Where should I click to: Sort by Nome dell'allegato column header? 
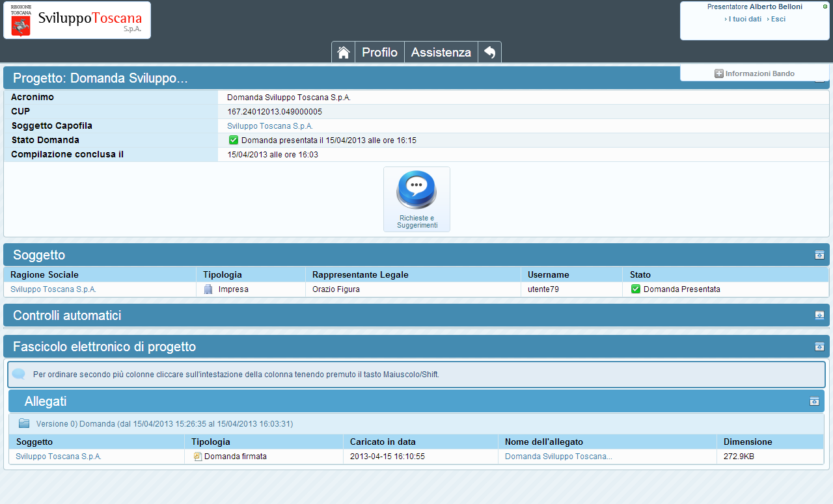pyautogui.click(x=607, y=442)
